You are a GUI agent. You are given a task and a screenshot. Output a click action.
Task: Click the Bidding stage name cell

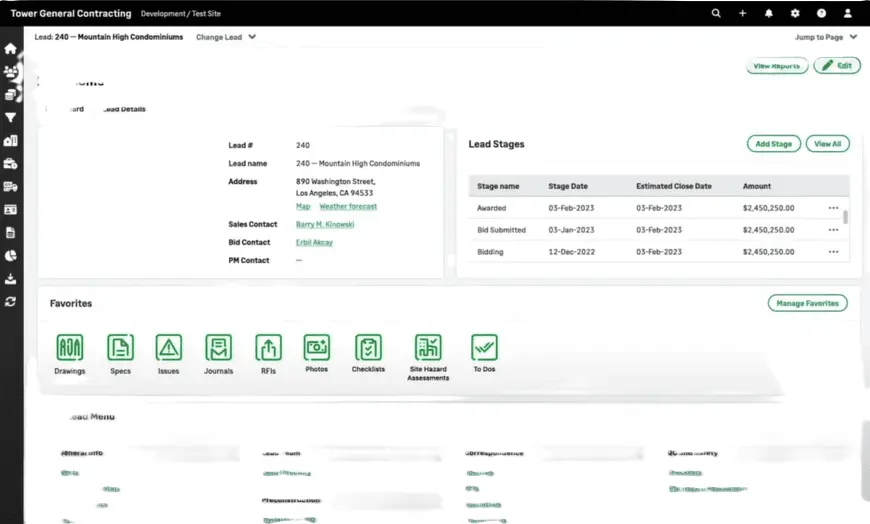[490, 252]
